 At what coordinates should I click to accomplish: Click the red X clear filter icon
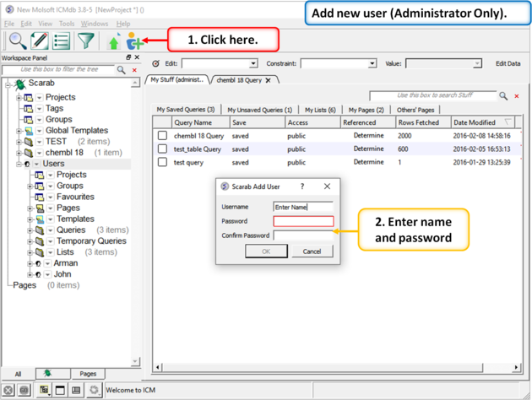(x=134, y=70)
